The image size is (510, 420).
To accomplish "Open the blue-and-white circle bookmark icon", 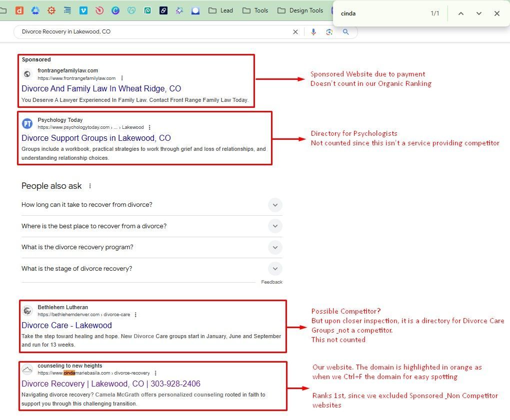I will point(195,10).
